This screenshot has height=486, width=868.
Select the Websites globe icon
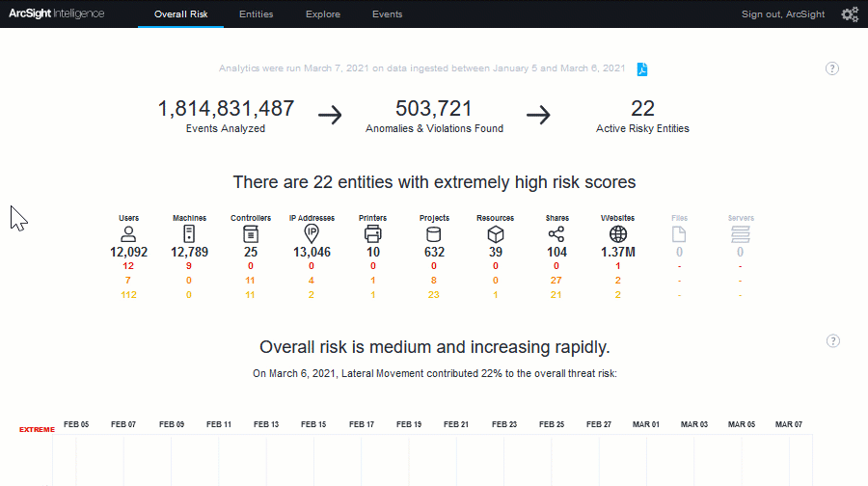pyautogui.click(x=617, y=233)
